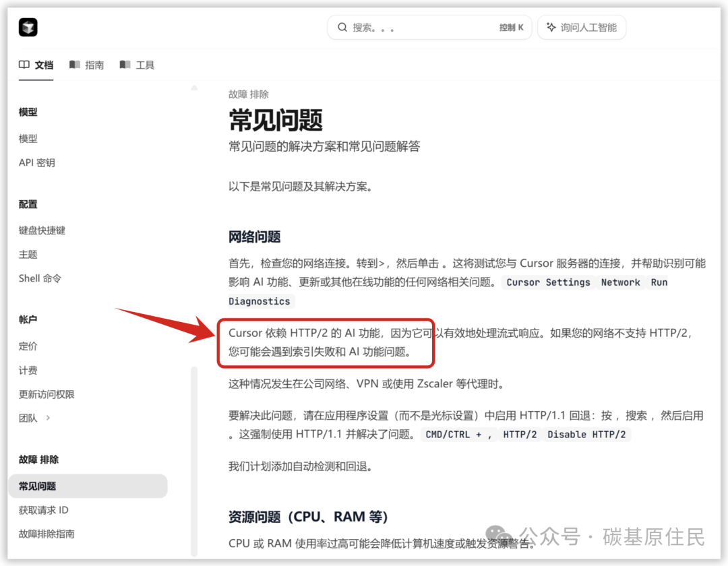Open the Shell 命令 page

tap(40, 278)
